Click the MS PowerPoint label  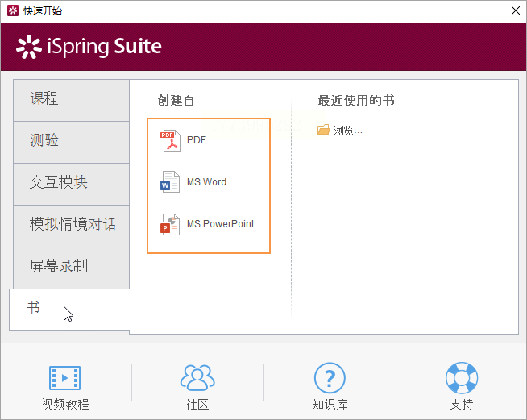click(x=220, y=224)
